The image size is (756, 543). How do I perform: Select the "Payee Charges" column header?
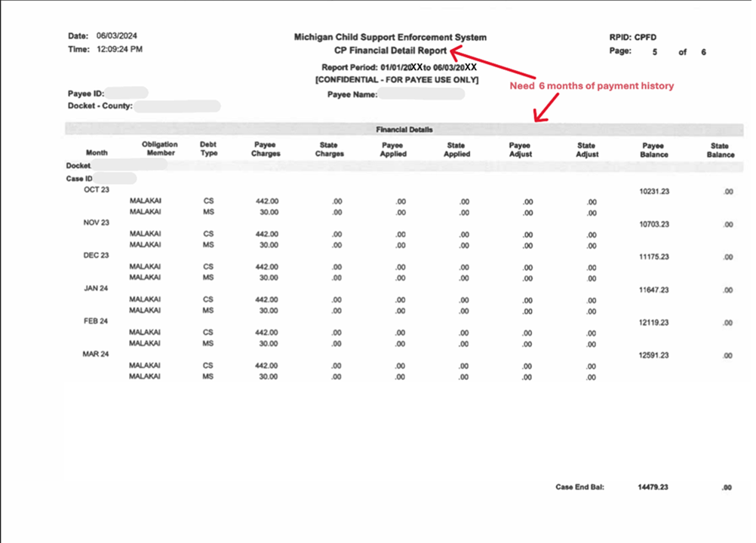click(x=266, y=149)
